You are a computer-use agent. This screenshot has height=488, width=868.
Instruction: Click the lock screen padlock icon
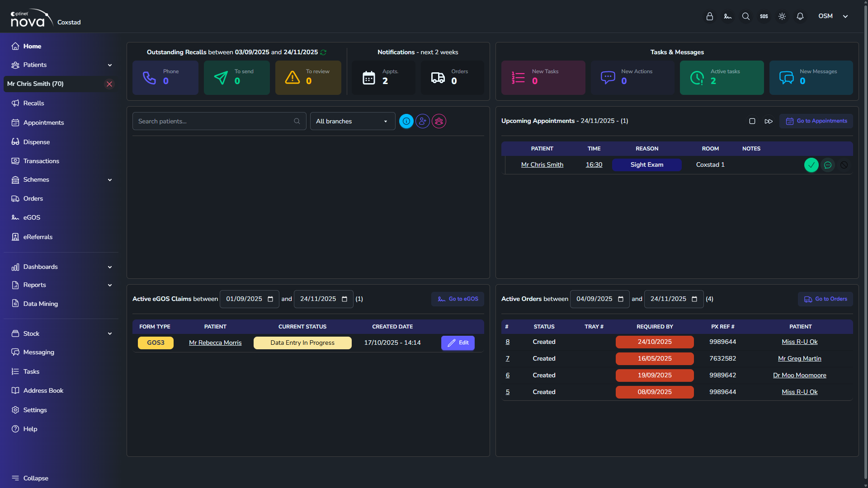click(x=710, y=16)
